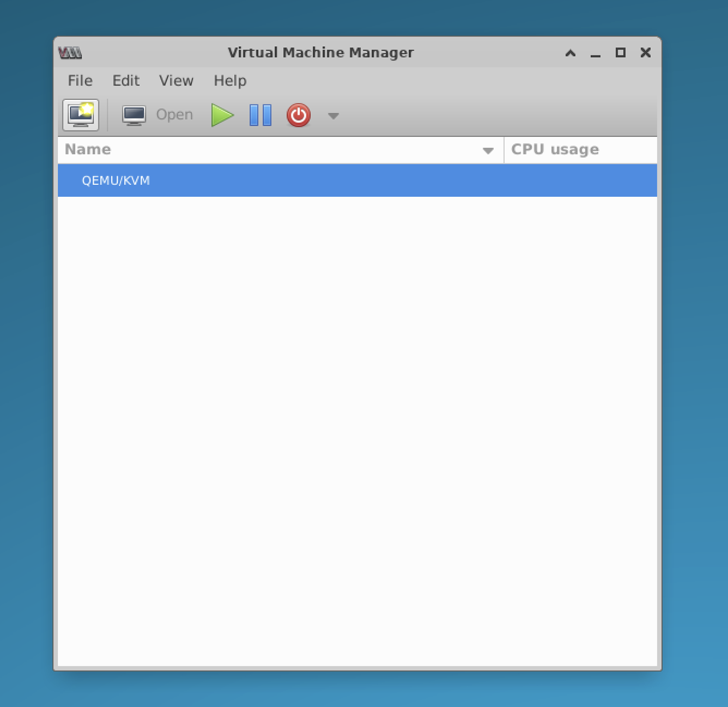The image size is (728, 707).
Task: Sort by the Name column header
Action: click(x=281, y=150)
